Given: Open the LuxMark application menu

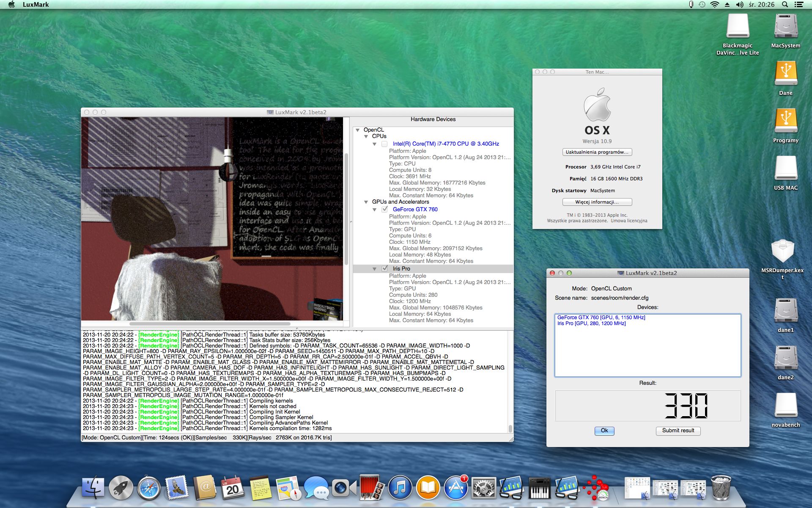Looking at the screenshot, I should 36,5.
